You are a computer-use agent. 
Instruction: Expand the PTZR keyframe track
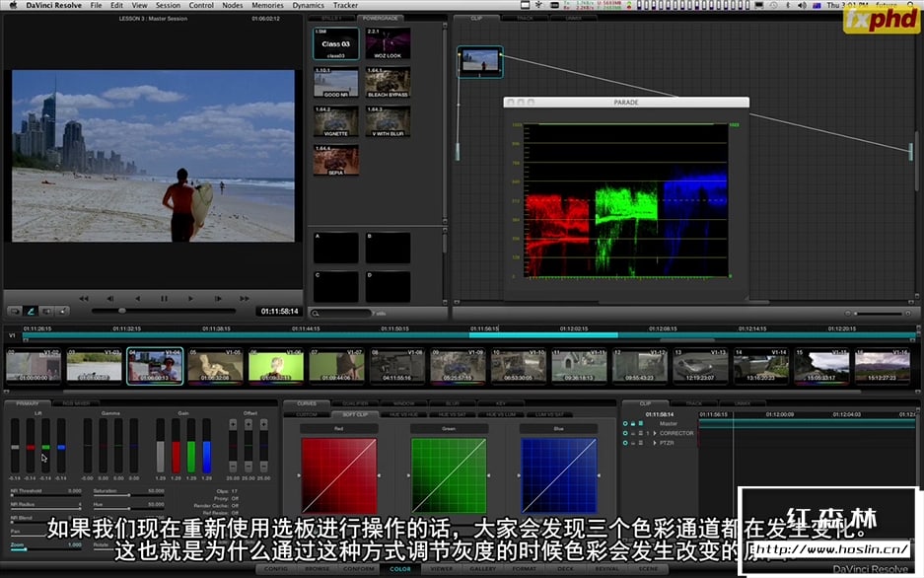pos(655,443)
